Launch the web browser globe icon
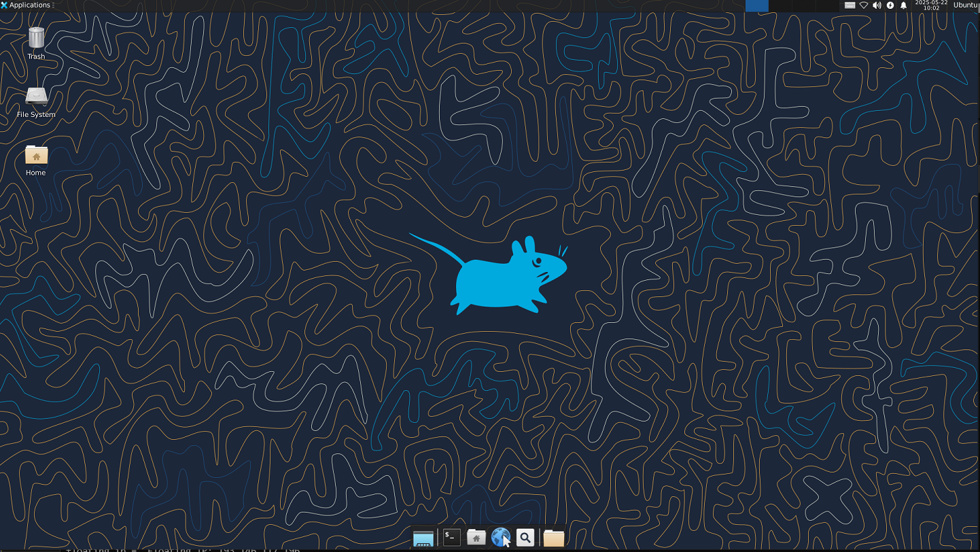 pyautogui.click(x=500, y=538)
